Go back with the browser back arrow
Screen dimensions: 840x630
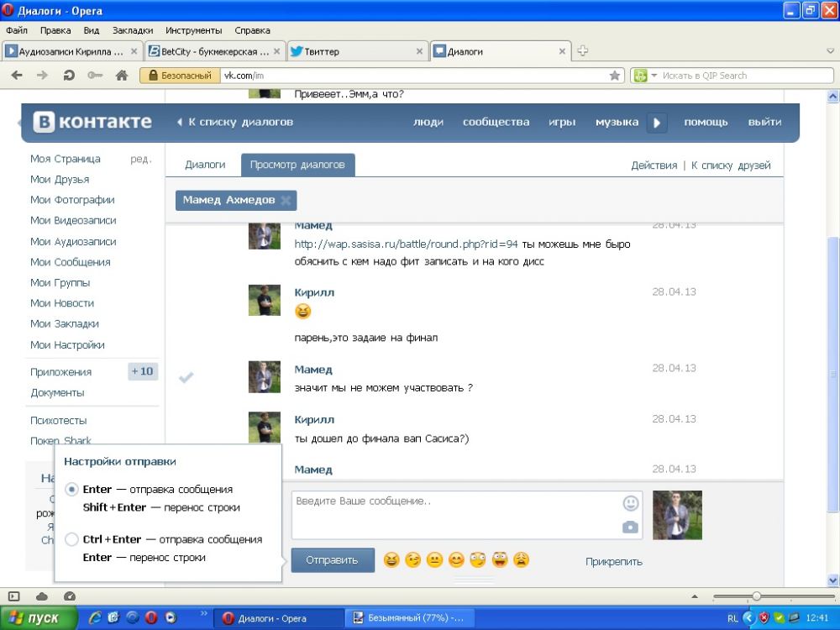[17, 76]
